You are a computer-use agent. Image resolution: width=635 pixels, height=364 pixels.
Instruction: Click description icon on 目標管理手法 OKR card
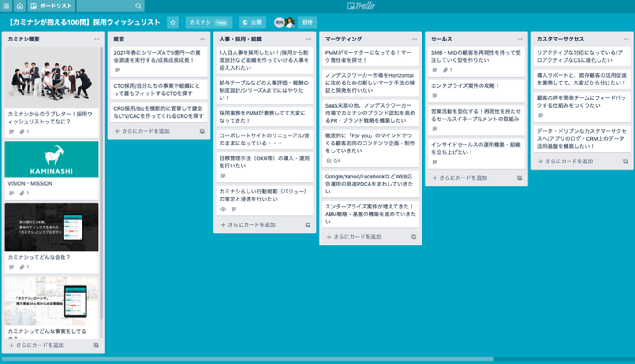click(223, 176)
